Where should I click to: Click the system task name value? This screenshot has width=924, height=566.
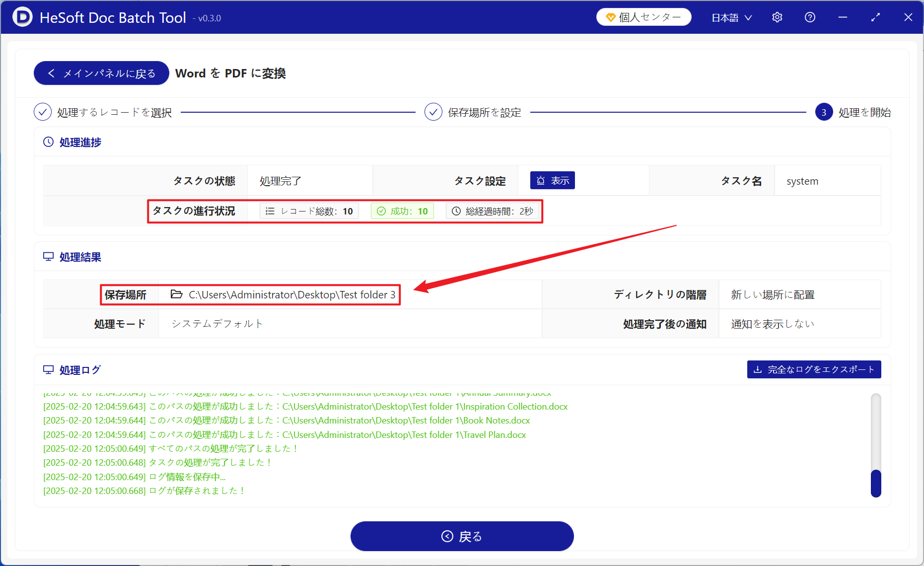click(x=802, y=181)
